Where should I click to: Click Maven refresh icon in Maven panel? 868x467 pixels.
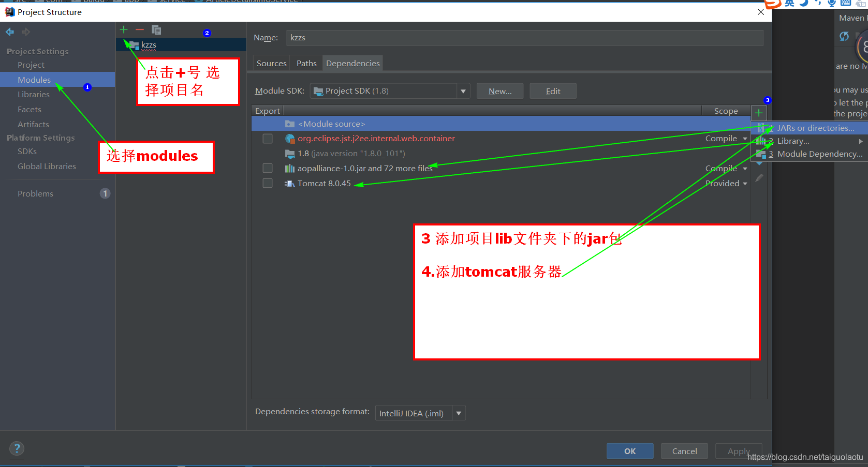point(844,36)
